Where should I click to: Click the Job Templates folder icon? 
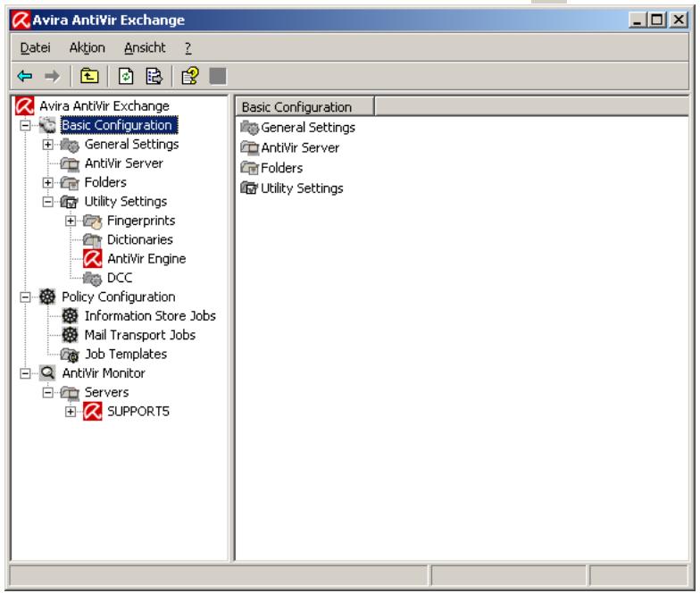tap(70, 354)
